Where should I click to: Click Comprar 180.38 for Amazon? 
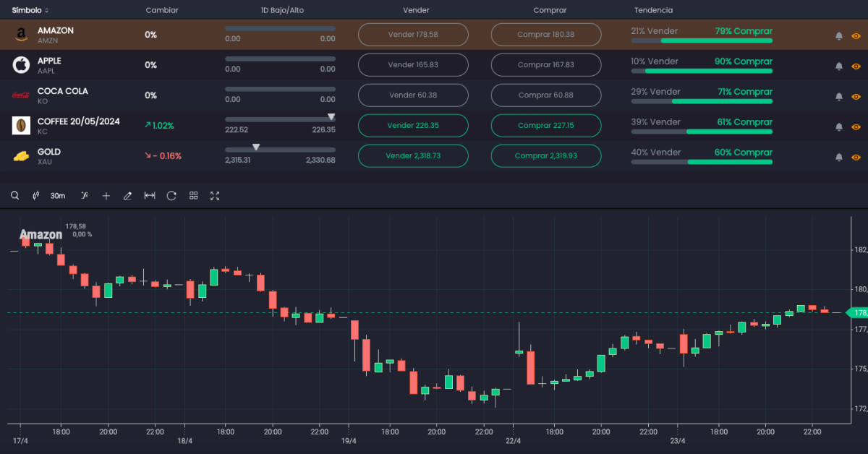click(546, 35)
